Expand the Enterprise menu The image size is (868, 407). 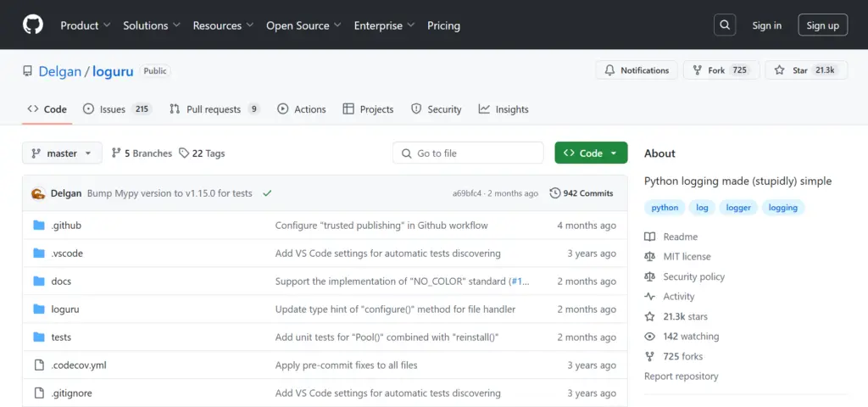tap(384, 25)
